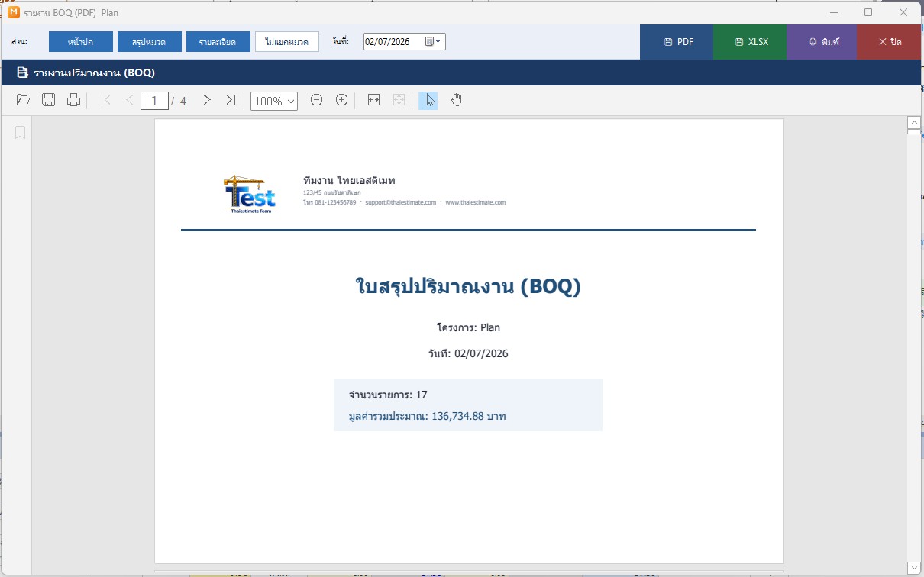This screenshot has width=924, height=577.
Task: Go to the previous page
Action: (130, 100)
